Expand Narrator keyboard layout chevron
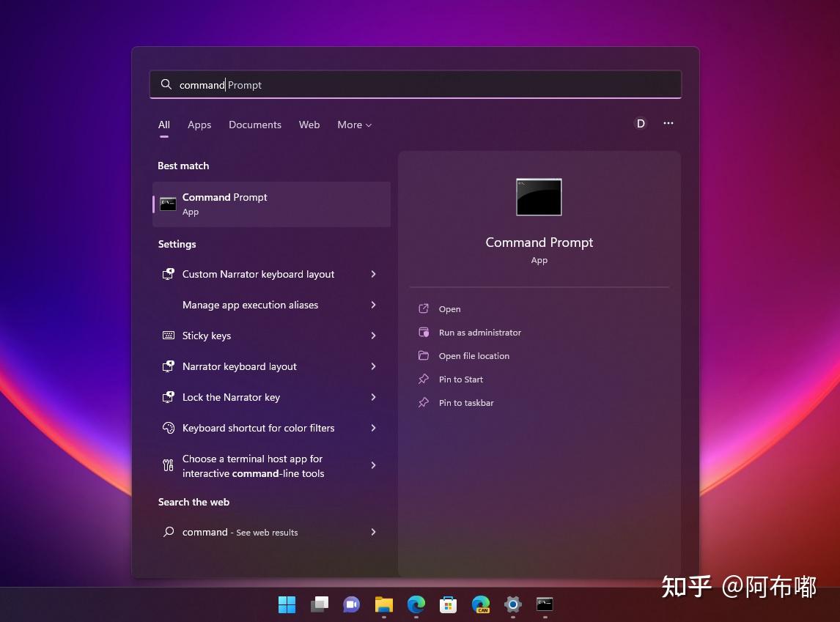 tap(373, 366)
